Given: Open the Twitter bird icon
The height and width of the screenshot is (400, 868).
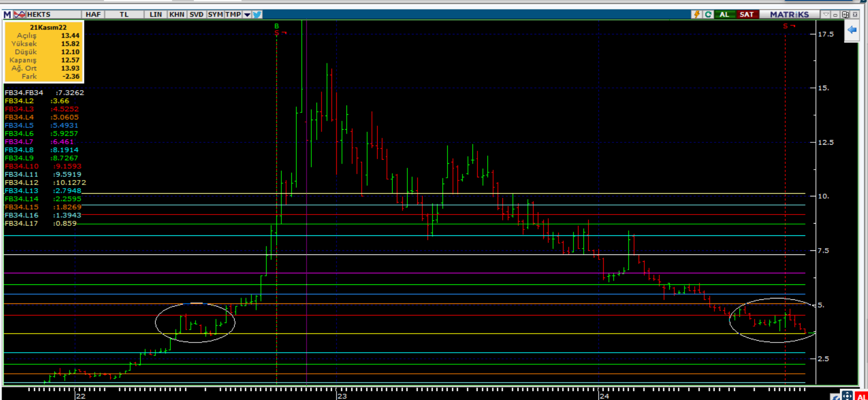Looking at the screenshot, I should tap(257, 15).
